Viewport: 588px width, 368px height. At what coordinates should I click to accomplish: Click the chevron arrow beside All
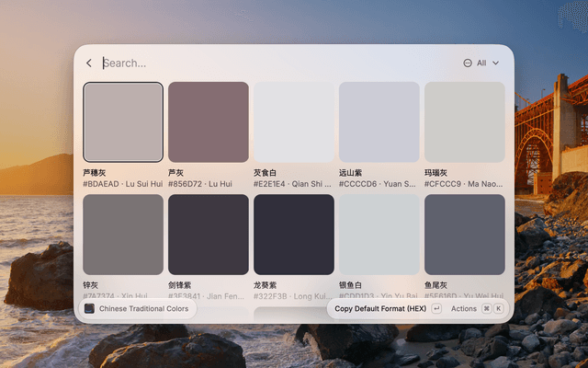[x=495, y=63]
